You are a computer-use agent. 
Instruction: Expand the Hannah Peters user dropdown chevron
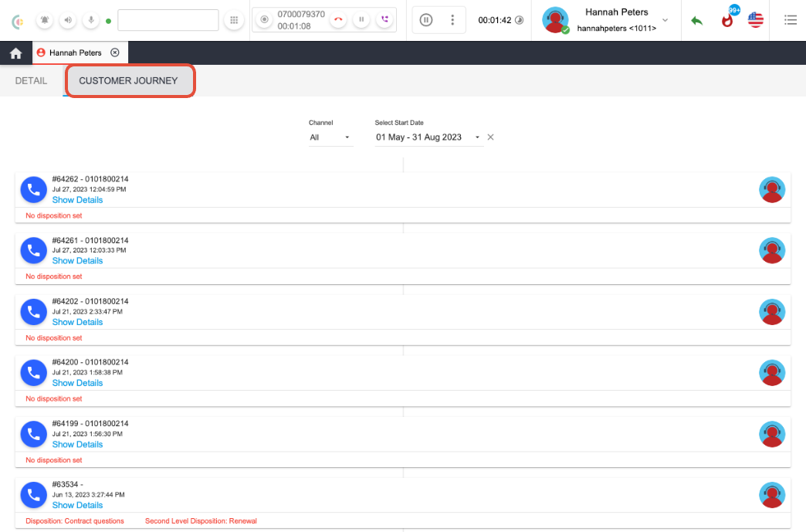665,20
